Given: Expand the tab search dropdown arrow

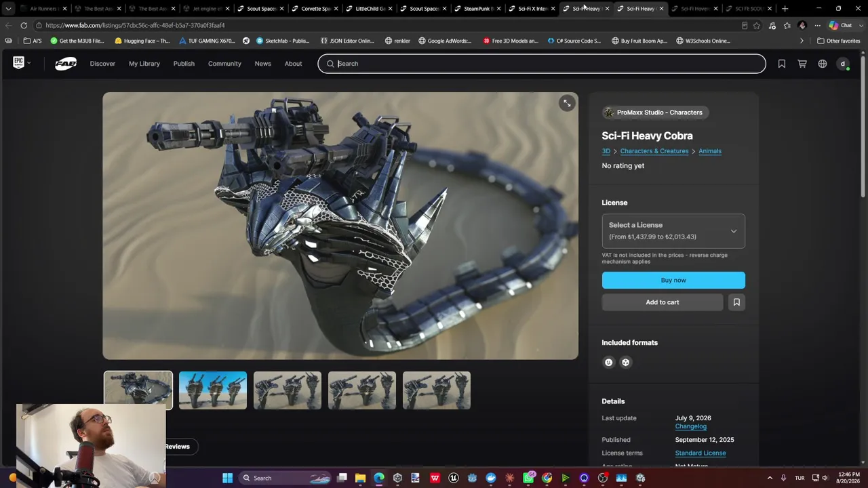Looking at the screenshot, I should [x=8, y=8].
